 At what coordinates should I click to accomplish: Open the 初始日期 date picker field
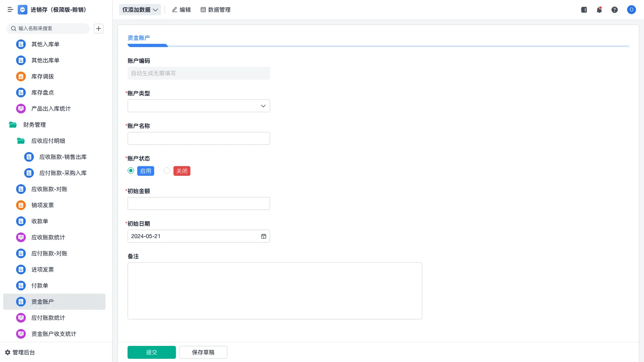click(x=199, y=236)
